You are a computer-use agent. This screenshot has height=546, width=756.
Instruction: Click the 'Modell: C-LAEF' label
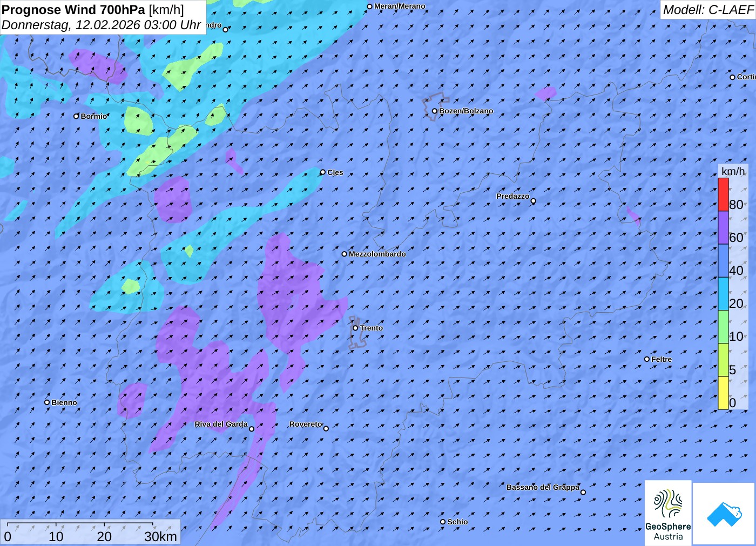(708, 10)
